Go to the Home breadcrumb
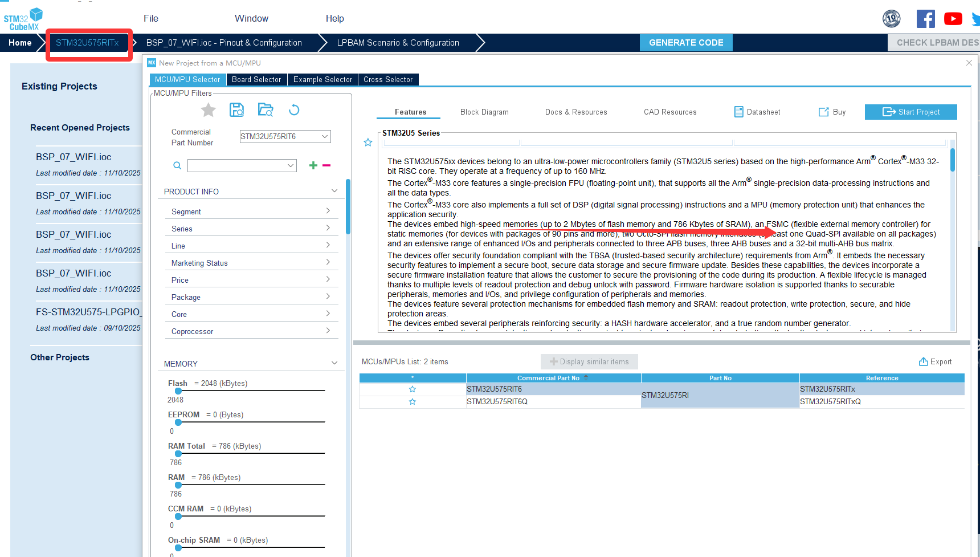 (x=20, y=43)
